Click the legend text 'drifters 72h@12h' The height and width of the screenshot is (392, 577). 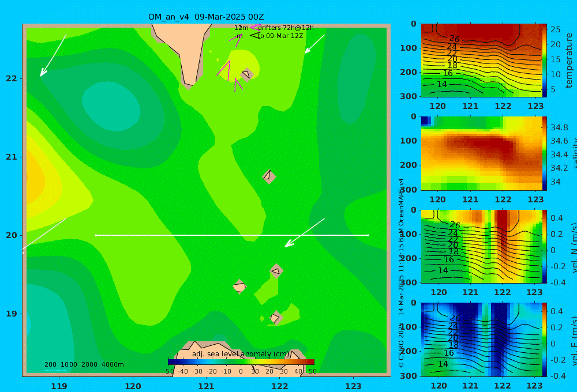[286, 28]
